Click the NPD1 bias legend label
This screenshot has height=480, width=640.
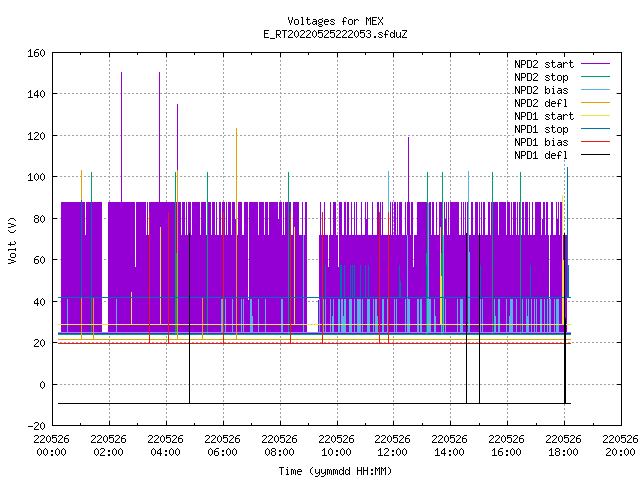(541, 142)
